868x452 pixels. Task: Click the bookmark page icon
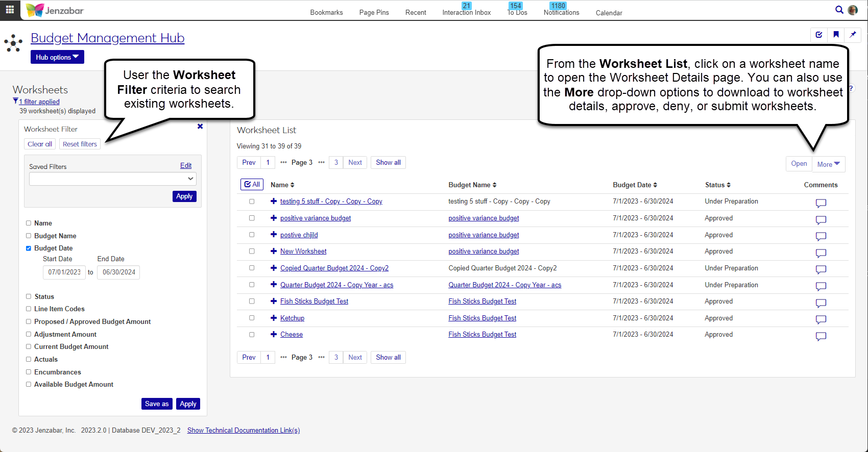(x=836, y=35)
